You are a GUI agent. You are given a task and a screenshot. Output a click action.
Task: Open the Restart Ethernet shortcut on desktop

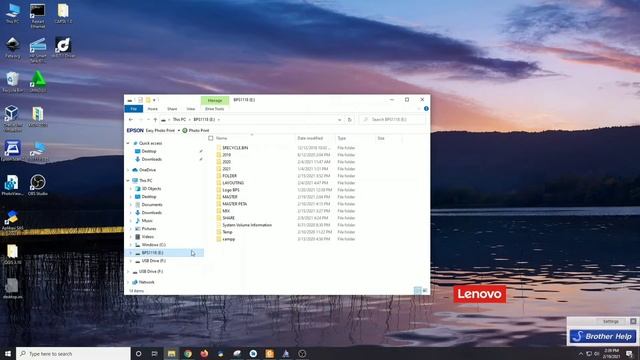coord(38,16)
